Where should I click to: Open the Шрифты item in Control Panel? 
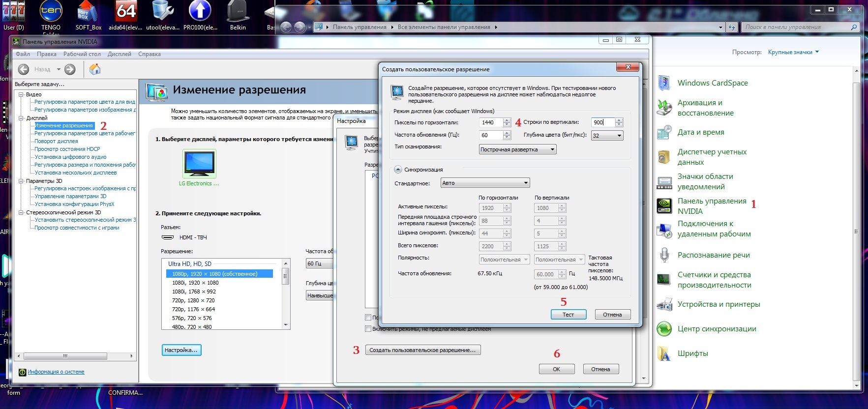click(x=692, y=353)
